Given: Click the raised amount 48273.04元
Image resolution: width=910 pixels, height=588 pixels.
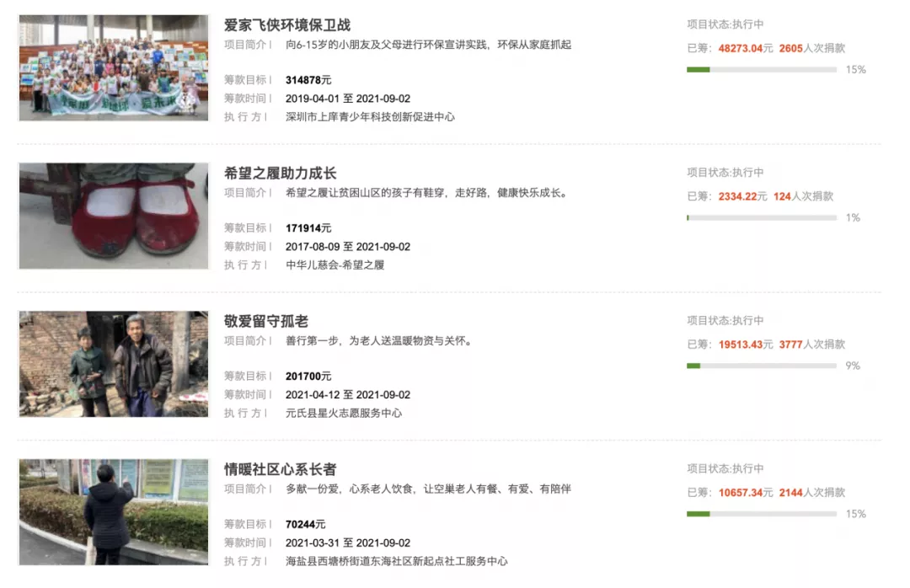Looking at the screenshot, I should coord(746,48).
